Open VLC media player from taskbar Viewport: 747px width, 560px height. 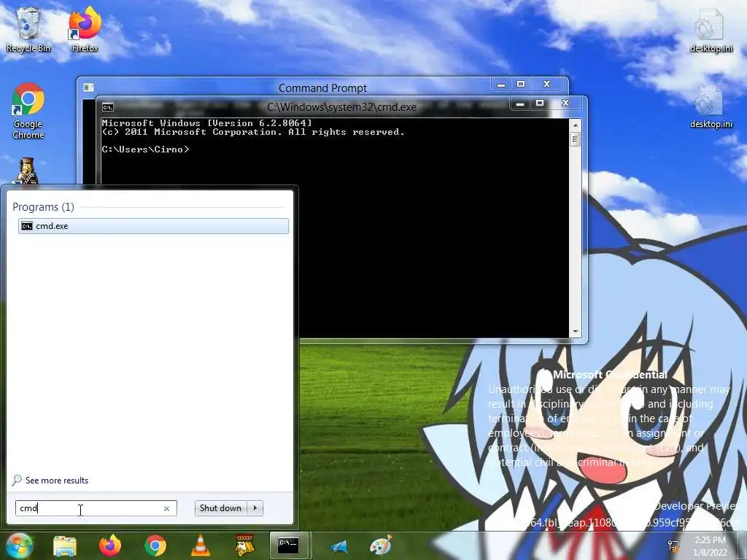click(x=201, y=545)
